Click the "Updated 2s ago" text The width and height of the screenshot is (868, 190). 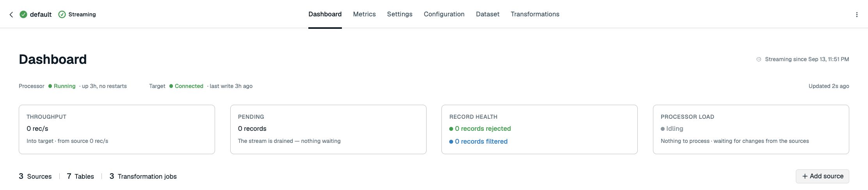click(x=829, y=86)
